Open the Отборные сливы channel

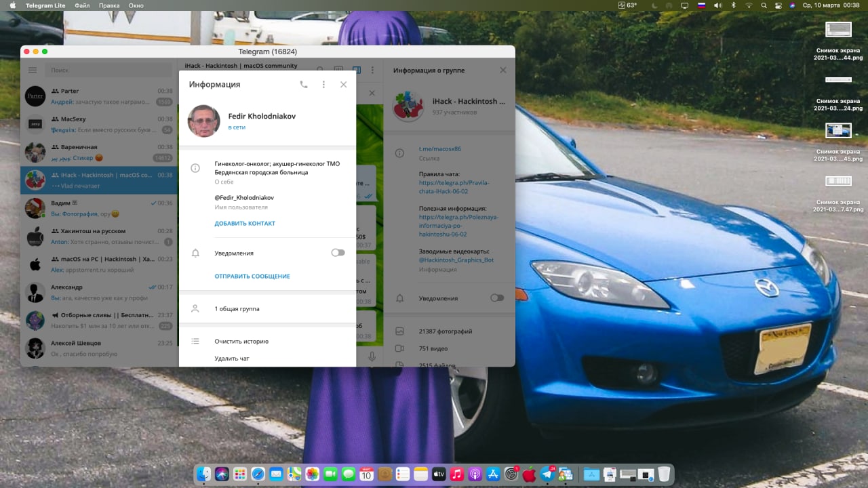[x=99, y=321]
